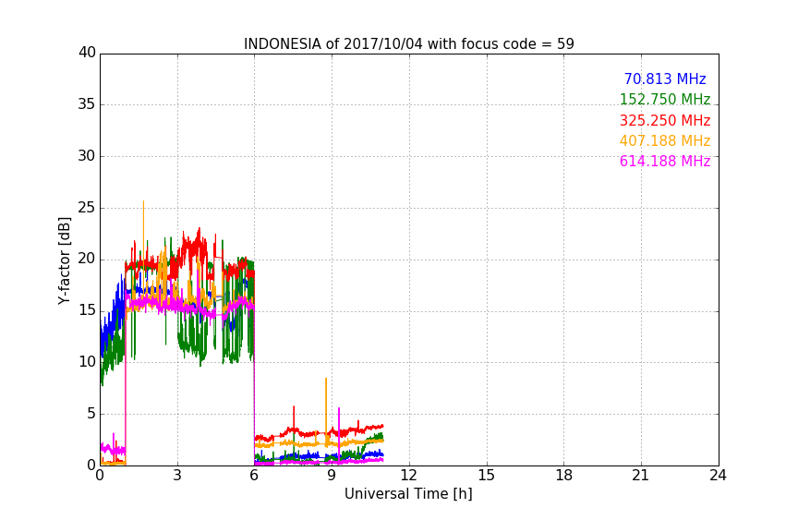The height and width of the screenshot is (532, 798).
Task: Click the x-axis tick value 6
Action: (255, 476)
